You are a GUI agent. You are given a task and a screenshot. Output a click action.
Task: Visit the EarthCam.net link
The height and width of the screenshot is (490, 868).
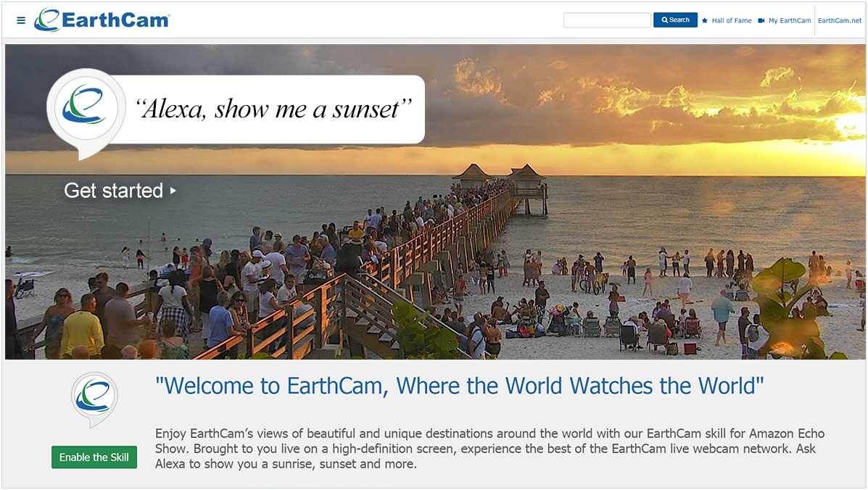point(840,20)
